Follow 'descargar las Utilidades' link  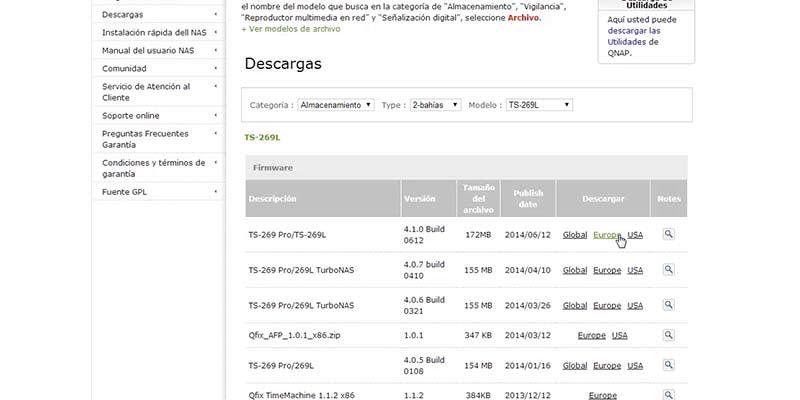634,36
